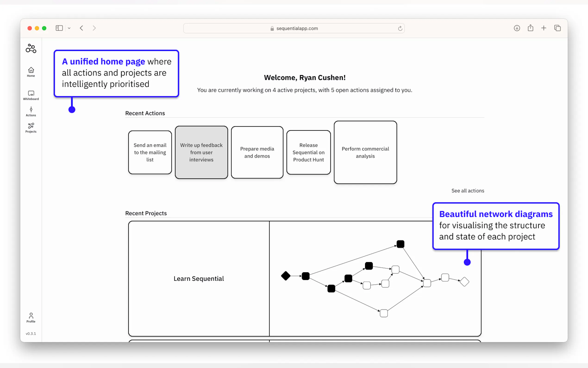588x368 pixels.
Task: Show browser downloads
Action: [517, 28]
